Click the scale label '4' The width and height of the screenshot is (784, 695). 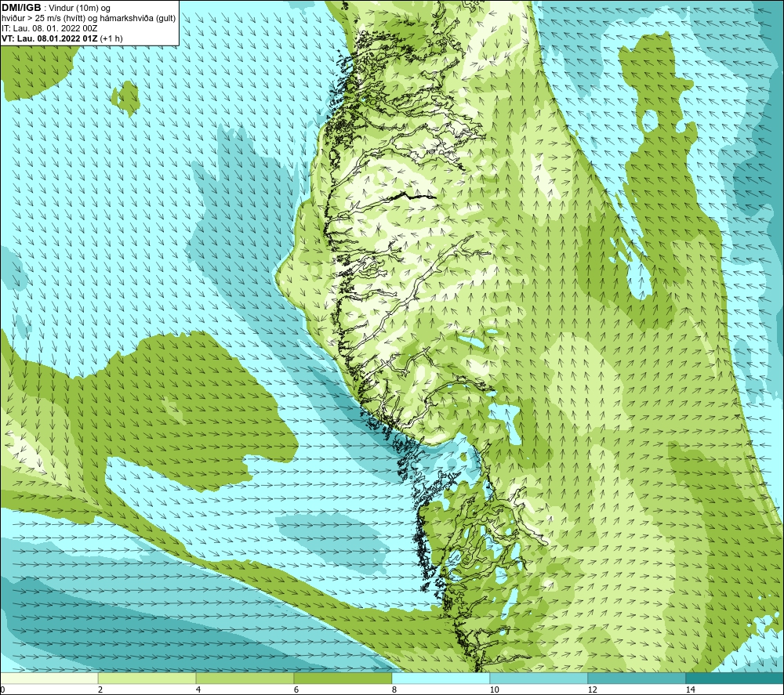coord(198,690)
